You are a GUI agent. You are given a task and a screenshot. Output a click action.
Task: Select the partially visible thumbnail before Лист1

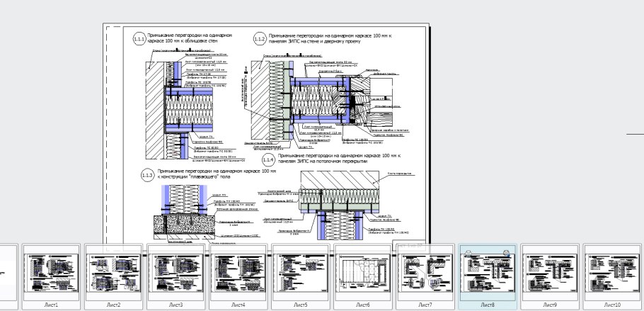pyautogui.click(x=8, y=274)
